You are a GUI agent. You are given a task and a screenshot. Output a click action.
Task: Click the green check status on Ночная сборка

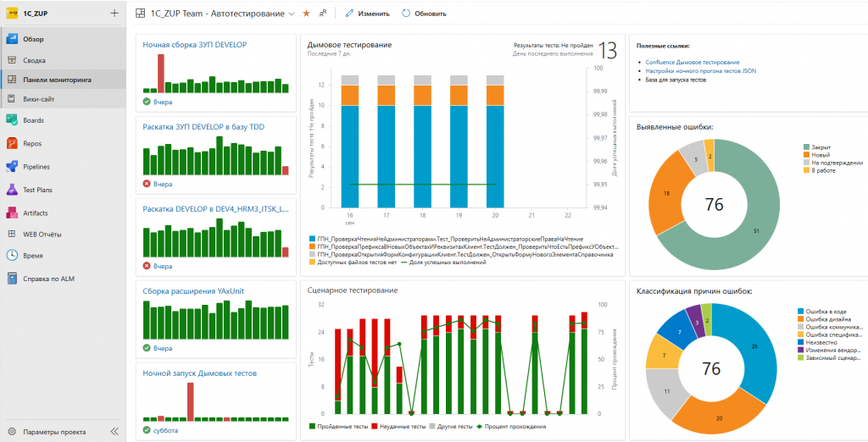[x=147, y=102]
